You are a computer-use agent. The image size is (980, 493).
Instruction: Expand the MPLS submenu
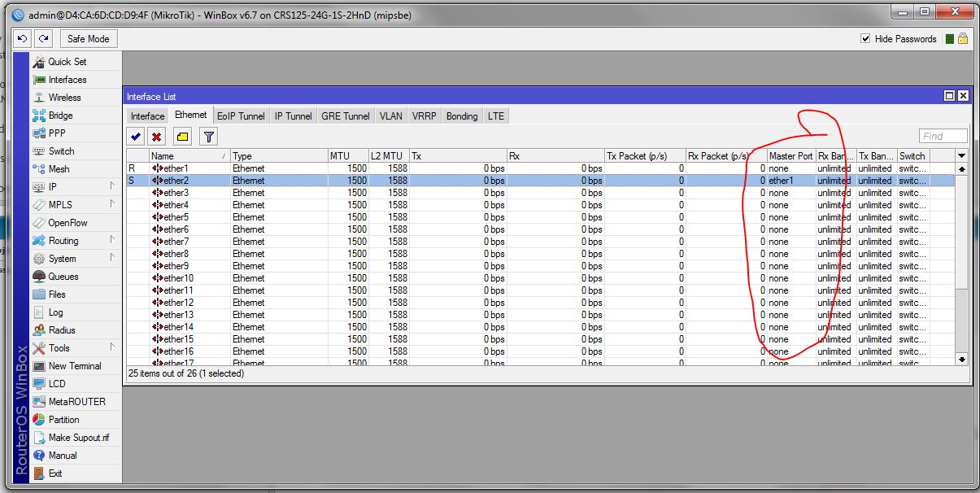click(x=76, y=205)
